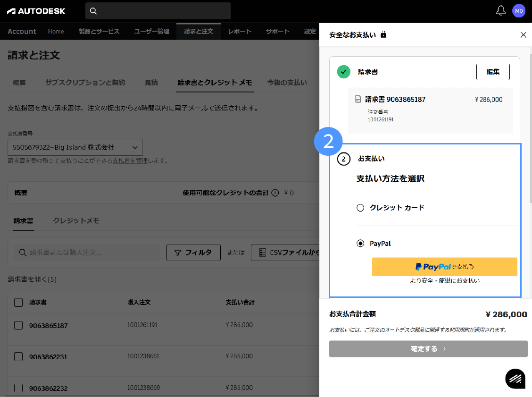532x397 pixels.
Task: Check the box for invoice 9063862231
Action: [x=18, y=357]
